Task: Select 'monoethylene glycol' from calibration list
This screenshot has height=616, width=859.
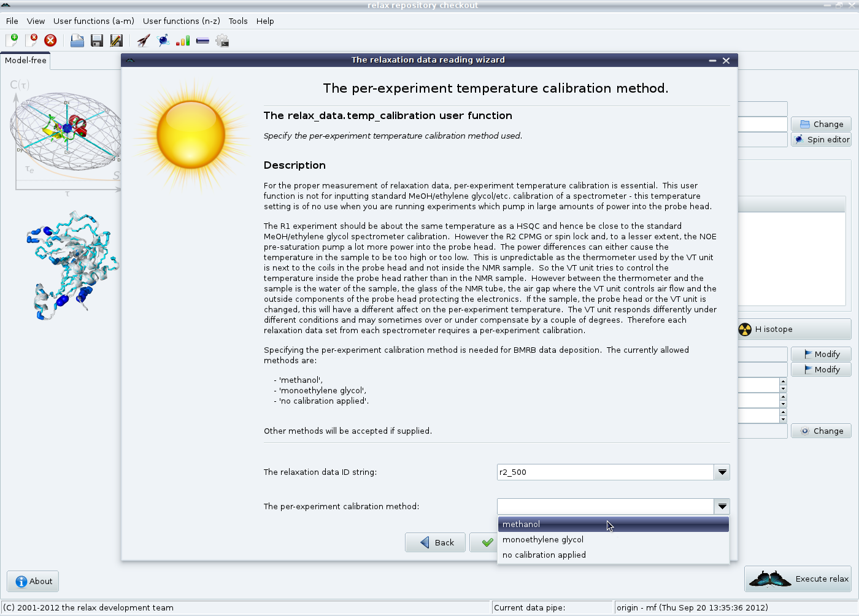Action: (543, 540)
